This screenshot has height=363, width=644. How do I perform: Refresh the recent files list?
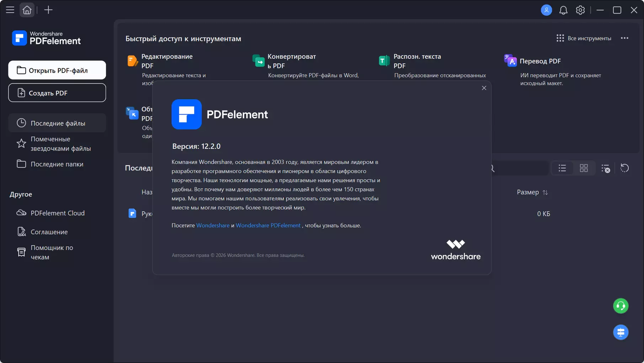click(624, 168)
